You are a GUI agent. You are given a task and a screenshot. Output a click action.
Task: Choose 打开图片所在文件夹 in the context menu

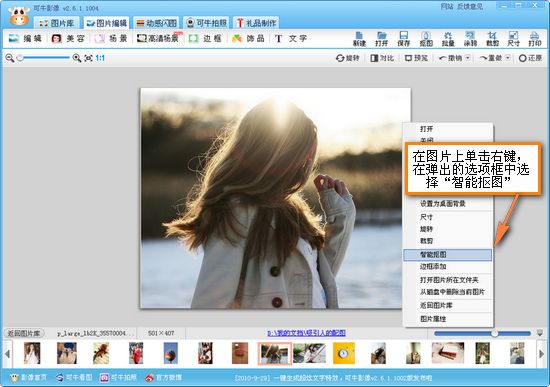click(x=448, y=280)
